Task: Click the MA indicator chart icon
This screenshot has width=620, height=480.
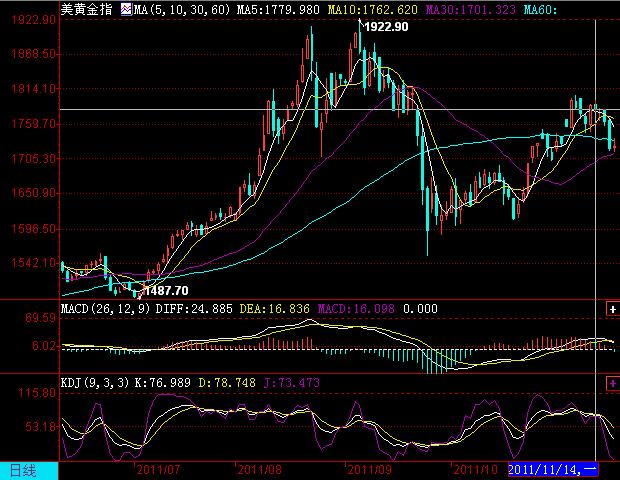Action: 126,9
